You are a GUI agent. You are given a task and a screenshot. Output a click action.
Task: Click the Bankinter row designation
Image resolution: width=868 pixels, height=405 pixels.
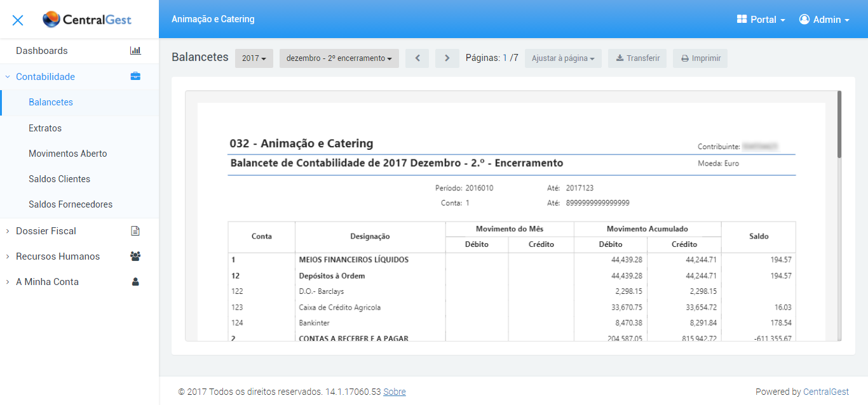point(315,323)
